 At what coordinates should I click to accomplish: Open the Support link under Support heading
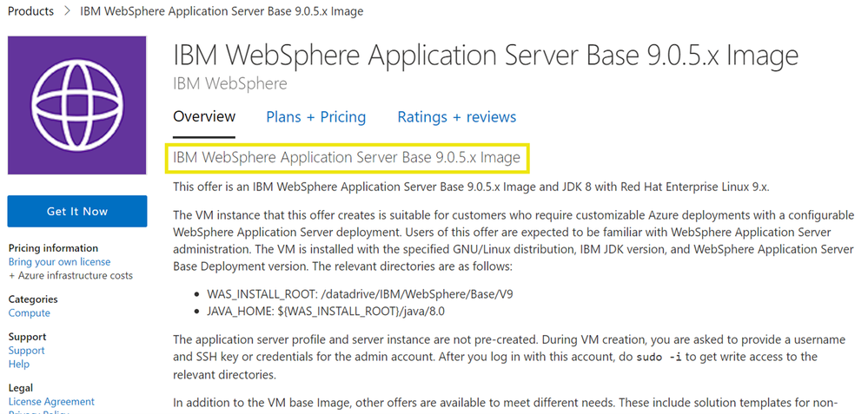[x=27, y=351]
